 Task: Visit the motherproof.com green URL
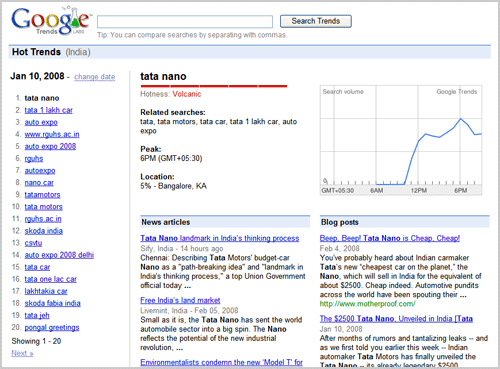click(x=367, y=304)
